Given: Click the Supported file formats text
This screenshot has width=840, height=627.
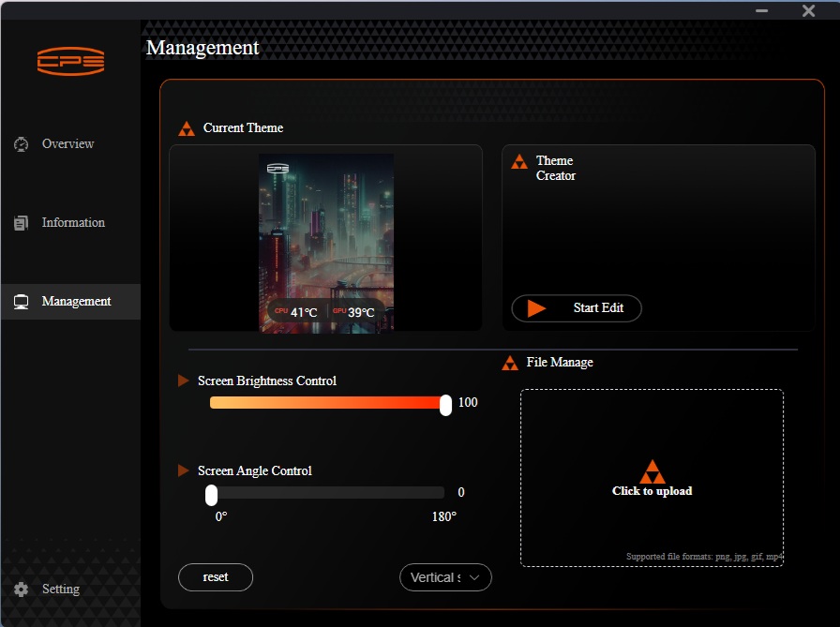Looking at the screenshot, I should tap(704, 557).
